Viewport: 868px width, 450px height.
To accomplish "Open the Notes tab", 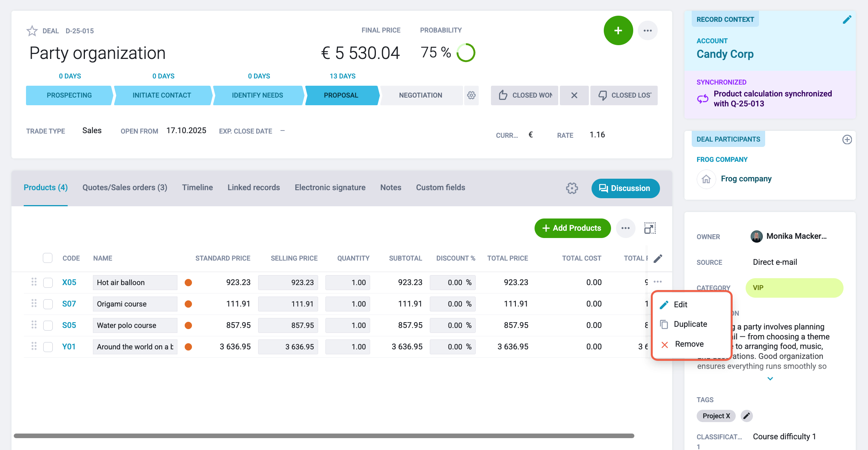I will click(391, 187).
